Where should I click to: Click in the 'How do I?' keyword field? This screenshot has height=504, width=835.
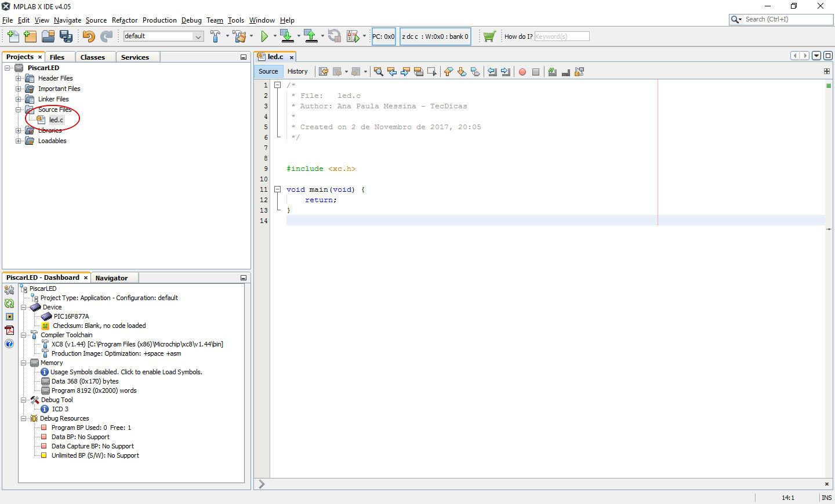pos(561,36)
